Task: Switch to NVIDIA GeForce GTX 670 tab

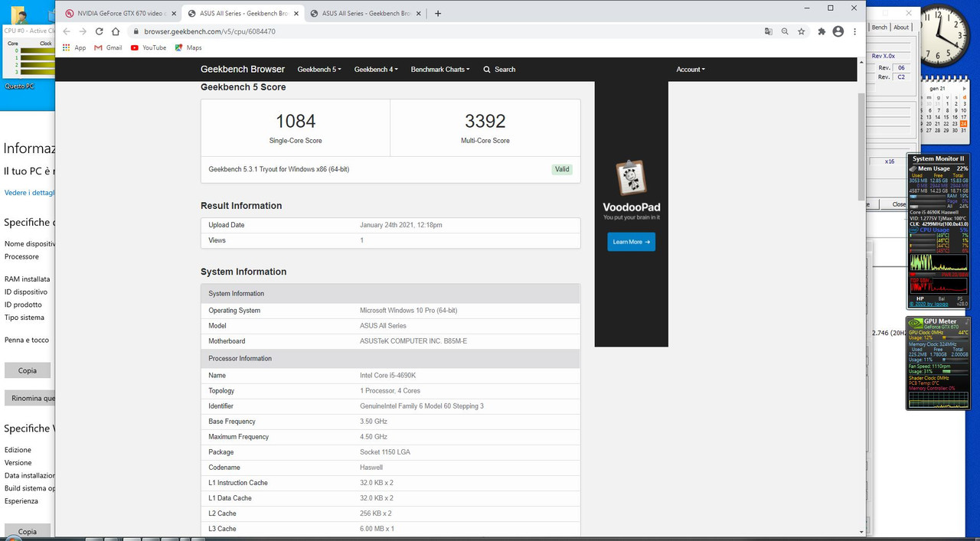Action: click(x=119, y=13)
